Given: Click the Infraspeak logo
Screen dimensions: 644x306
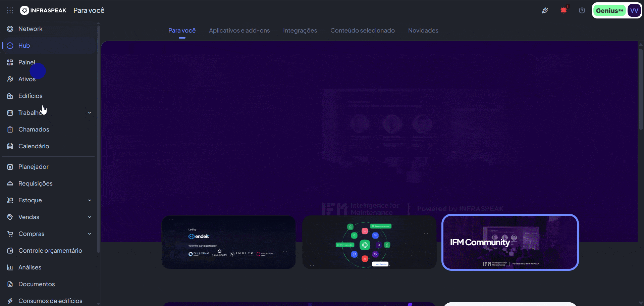Looking at the screenshot, I should tap(43, 10).
